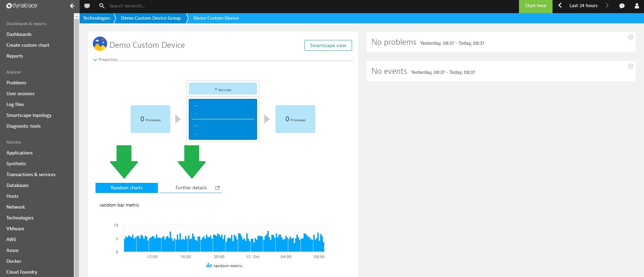Open Synthetic in the sidebar

(16, 164)
